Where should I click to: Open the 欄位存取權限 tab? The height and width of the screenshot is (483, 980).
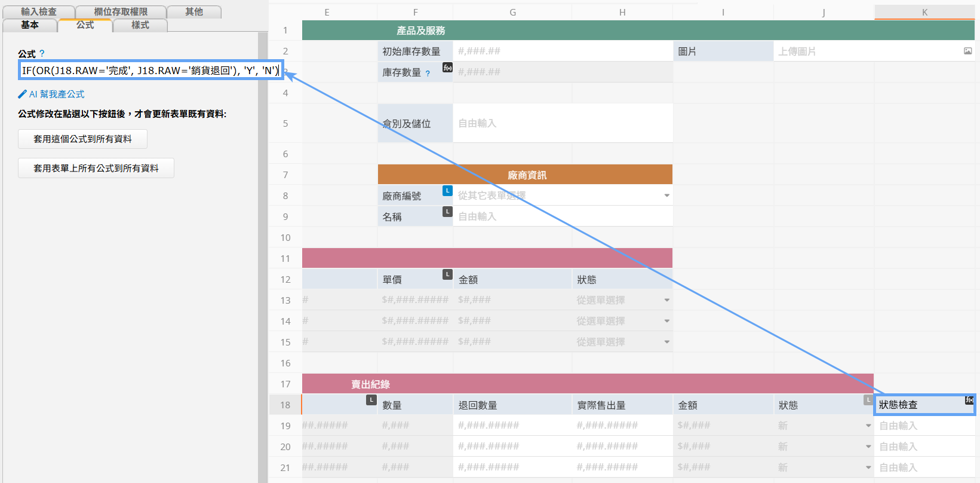[121, 12]
